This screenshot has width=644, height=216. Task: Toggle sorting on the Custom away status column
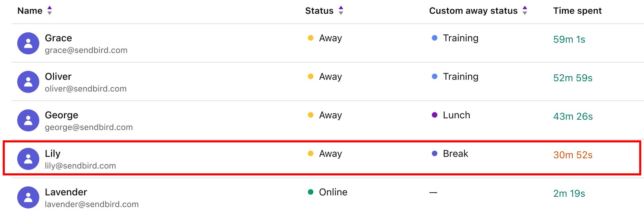(524, 11)
